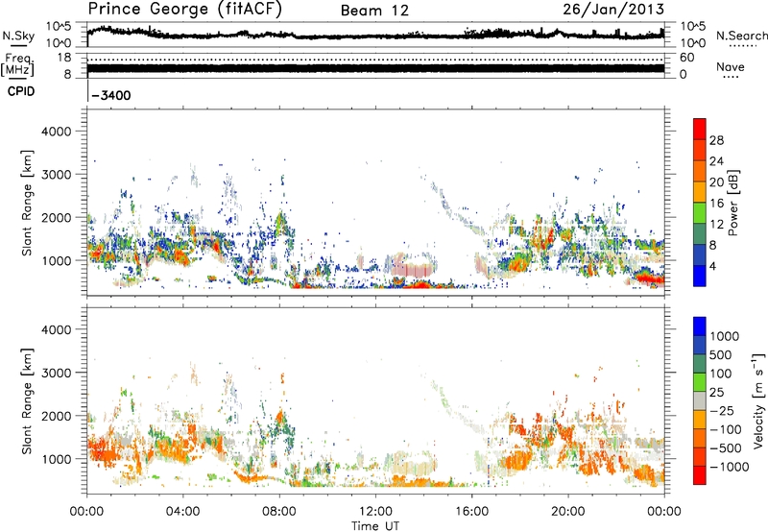Image resolution: width=768 pixels, height=532 pixels.
Task: Click the '10^5' tick on the left of the noise panel
Action: [59, 27]
